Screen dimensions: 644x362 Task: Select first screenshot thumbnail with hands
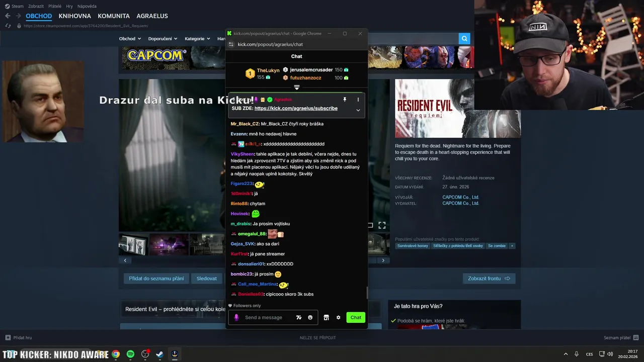click(x=133, y=244)
